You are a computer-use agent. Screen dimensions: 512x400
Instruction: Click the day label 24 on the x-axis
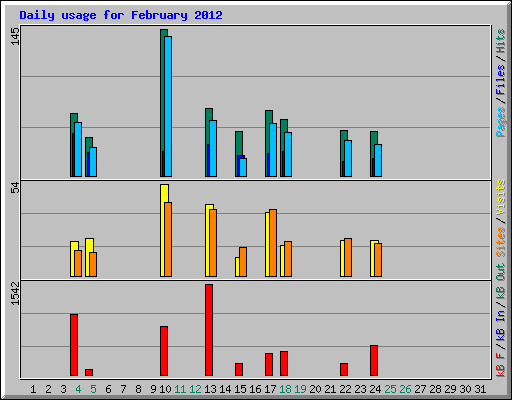tap(375, 389)
